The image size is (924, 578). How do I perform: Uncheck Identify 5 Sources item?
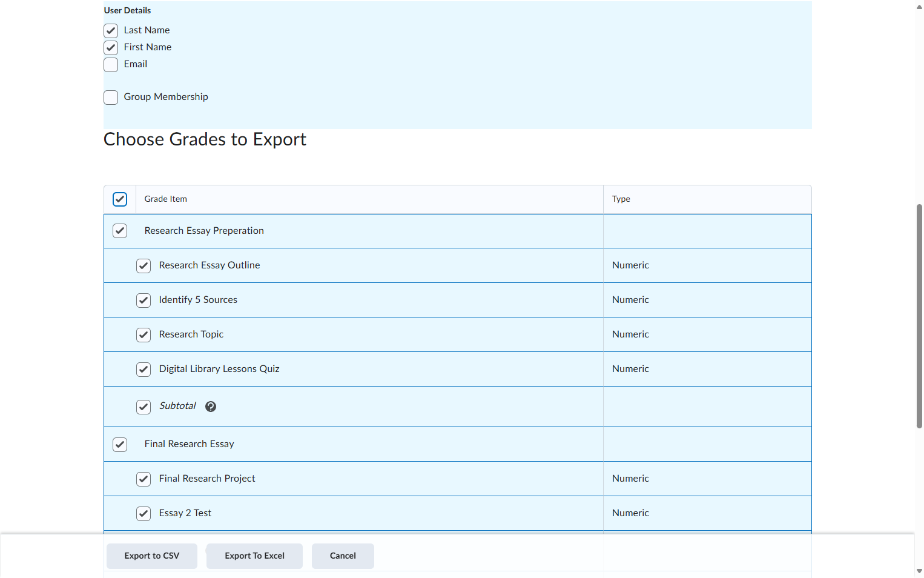(144, 300)
